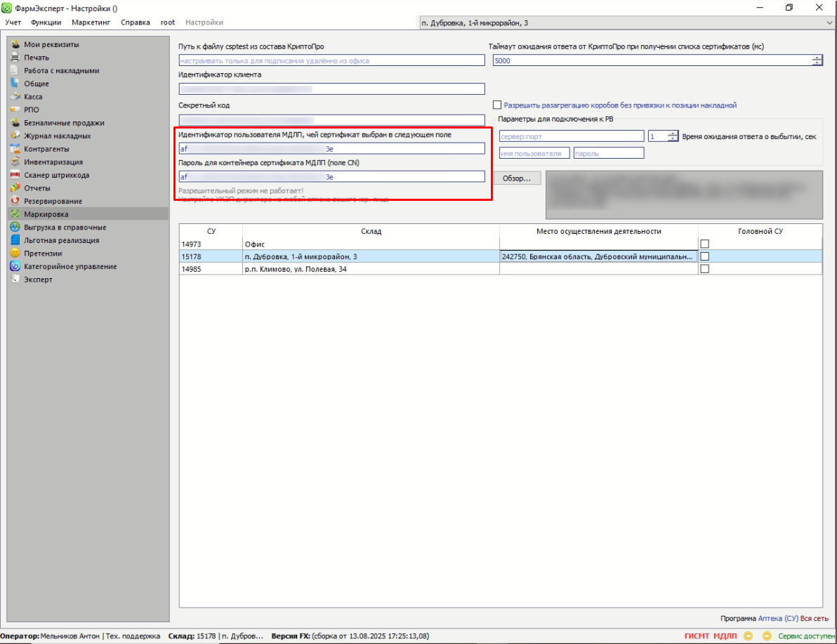Open the Маркетинг menu

[x=91, y=22]
